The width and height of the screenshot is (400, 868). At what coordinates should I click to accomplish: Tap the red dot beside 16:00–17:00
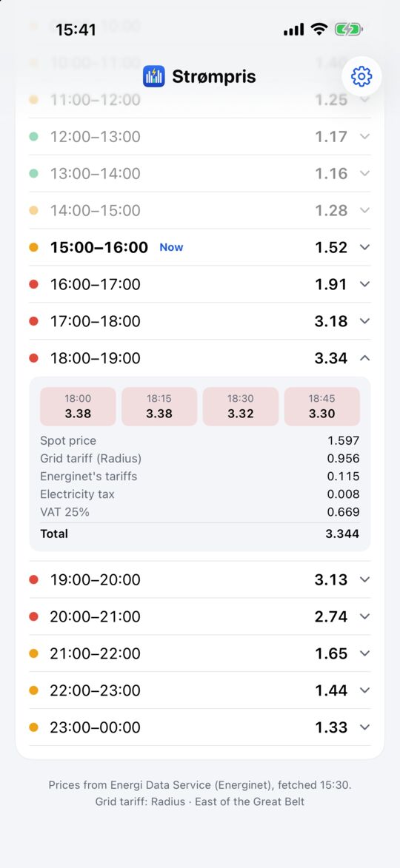pyautogui.click(x=34, y=284)
